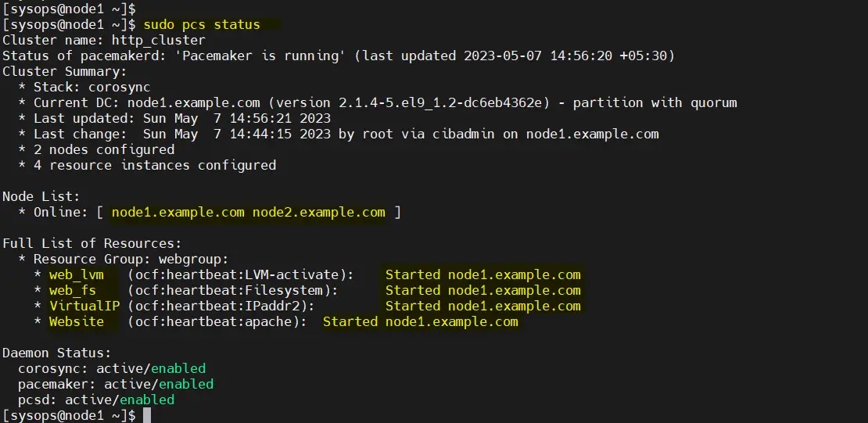Click the green 'enabled' beside pcsd

(x=146, y=400)
